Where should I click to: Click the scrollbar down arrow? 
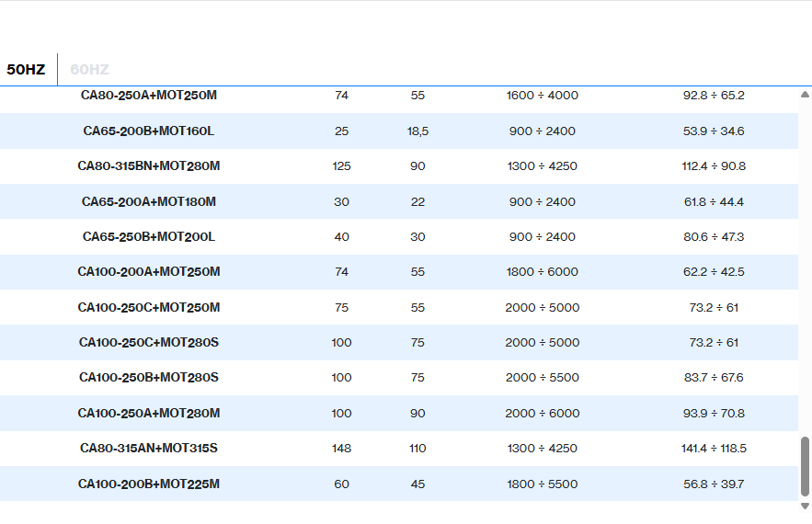point(805,506)
